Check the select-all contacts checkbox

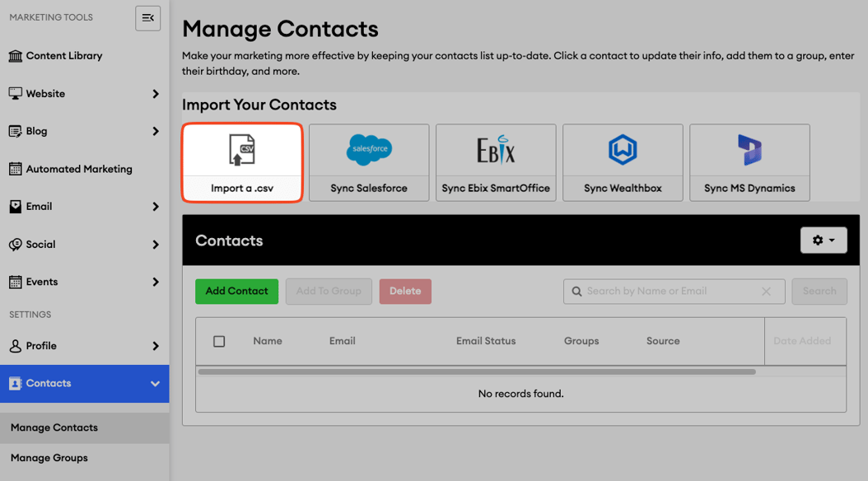(x=219, y=341)
